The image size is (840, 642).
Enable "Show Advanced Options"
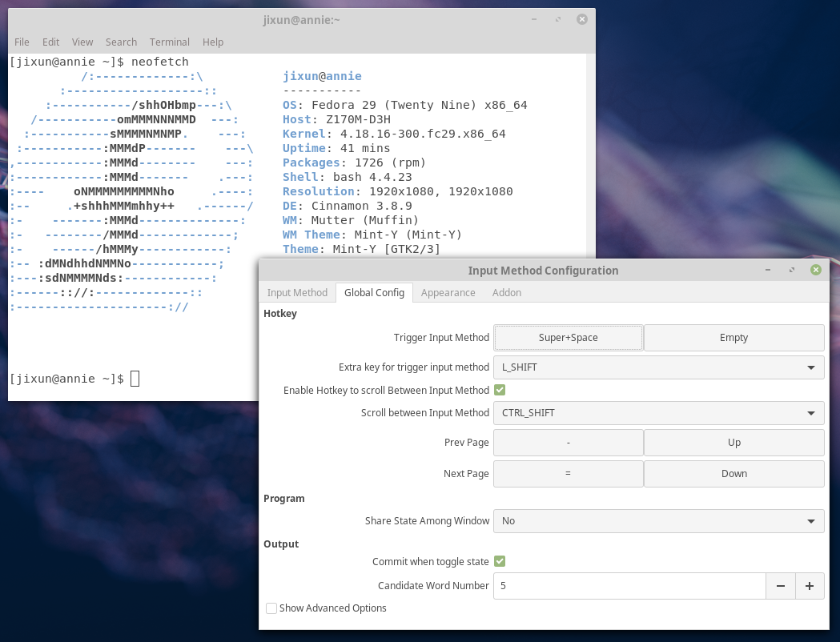point(271,608)
